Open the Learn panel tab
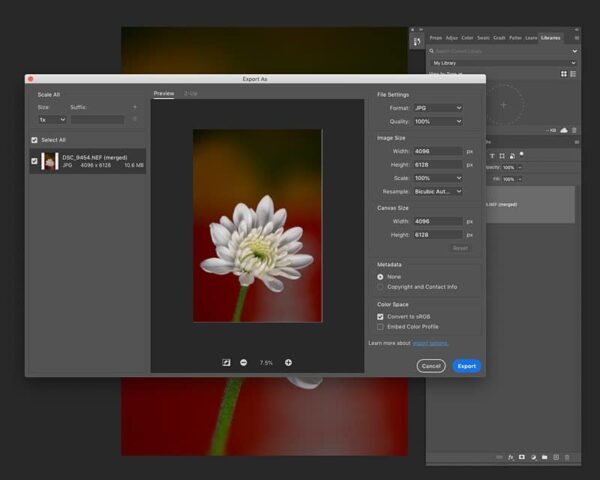This screenshot has width=600, height=480. 531,38
